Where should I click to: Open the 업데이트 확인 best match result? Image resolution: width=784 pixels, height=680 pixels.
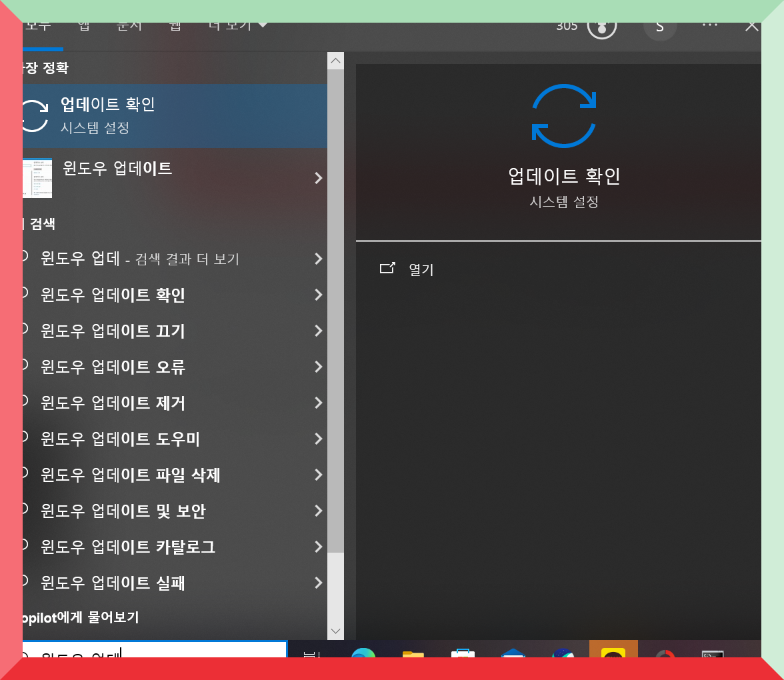pos(175,115)
